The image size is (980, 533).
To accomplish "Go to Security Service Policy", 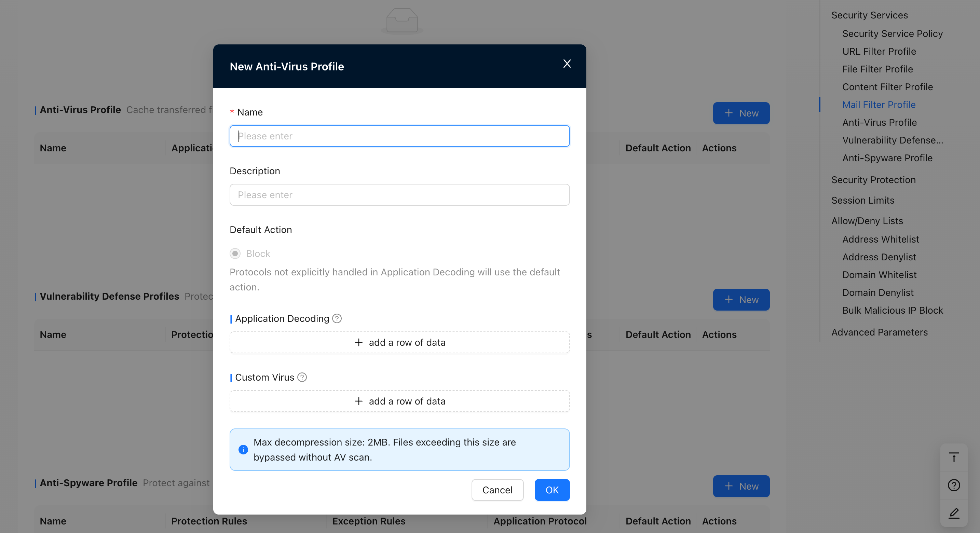I will pyautogui.click(x=892, y=33).
